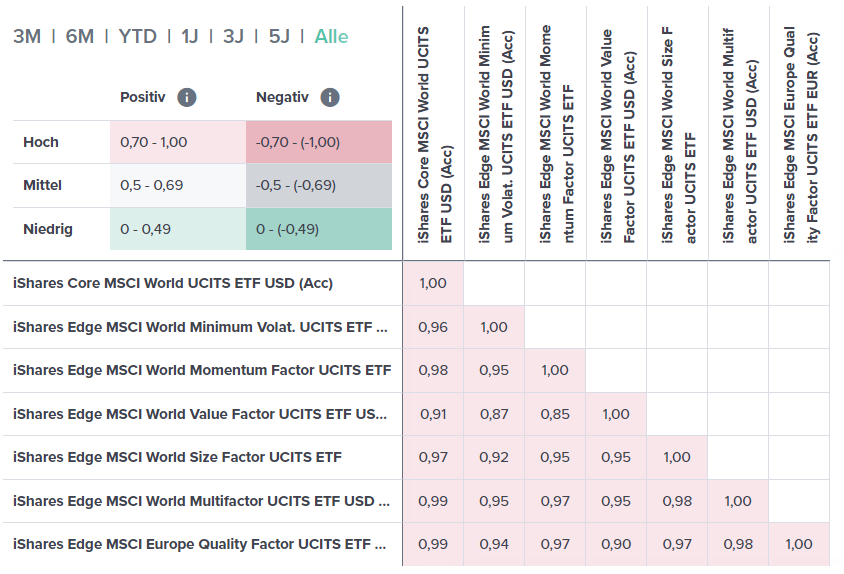Click the Mittel legend row label
Screen dimensions: 844x574
43,185
